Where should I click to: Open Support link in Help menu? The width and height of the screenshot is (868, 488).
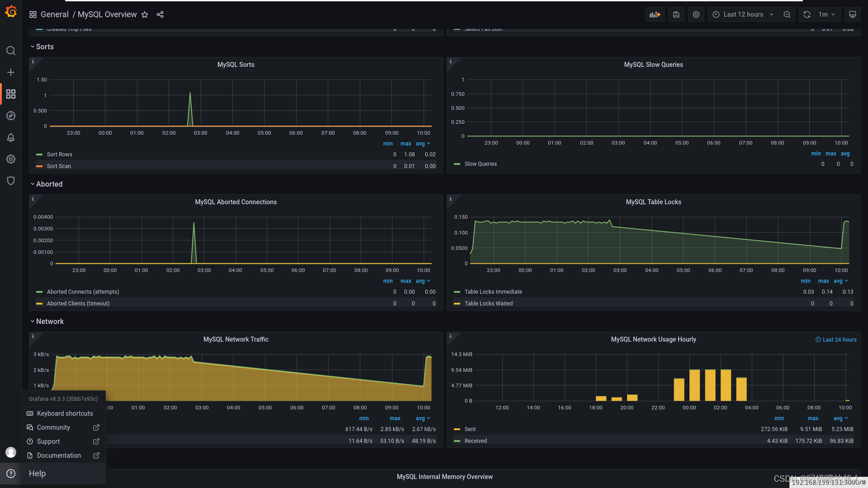coord(64,441)
